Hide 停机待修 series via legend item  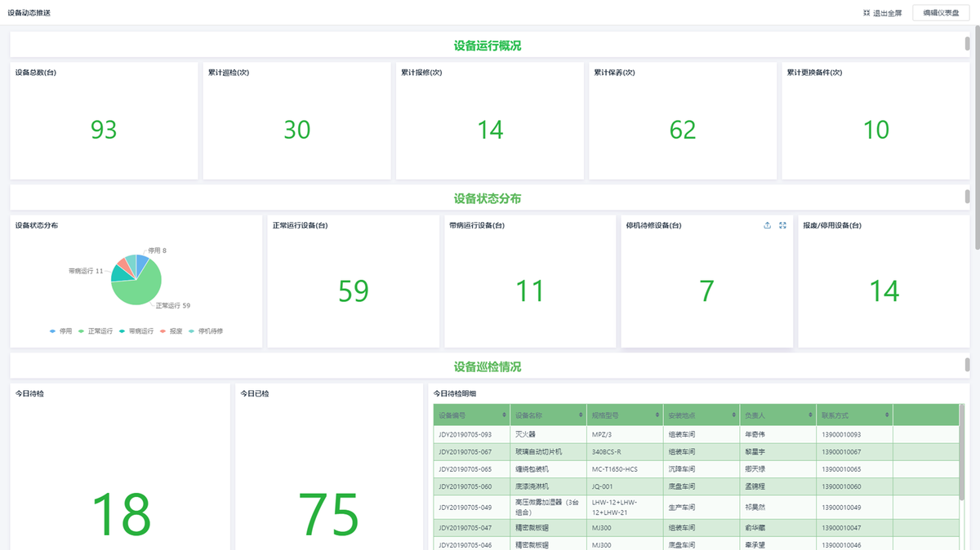[206, 331]
